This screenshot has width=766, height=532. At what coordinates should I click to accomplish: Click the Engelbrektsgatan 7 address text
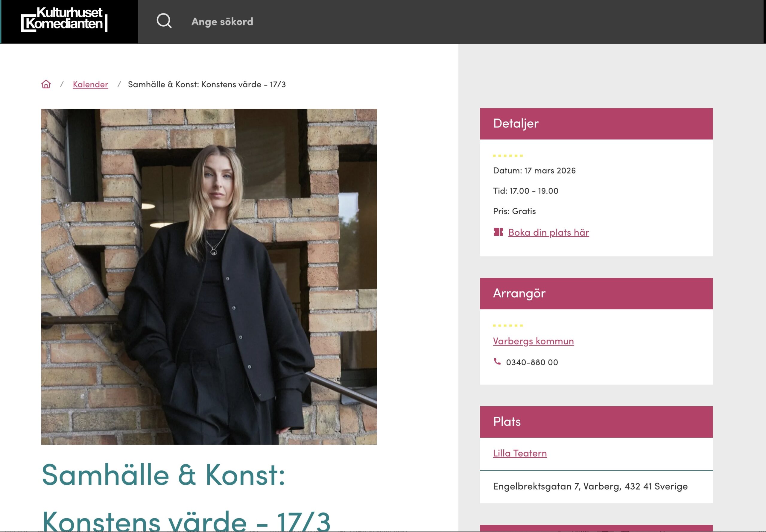(x=590, y=486)
